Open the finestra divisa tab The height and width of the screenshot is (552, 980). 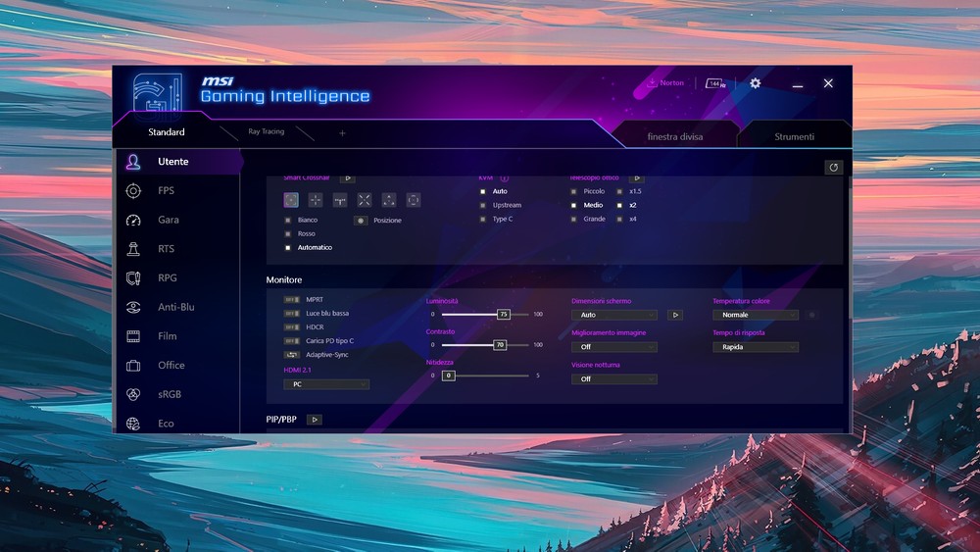(x=675, y=136)
